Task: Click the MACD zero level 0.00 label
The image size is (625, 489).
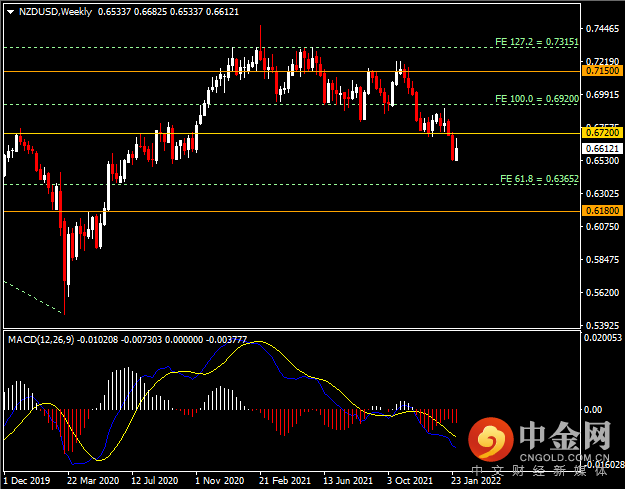Action: tap(592, 410)
